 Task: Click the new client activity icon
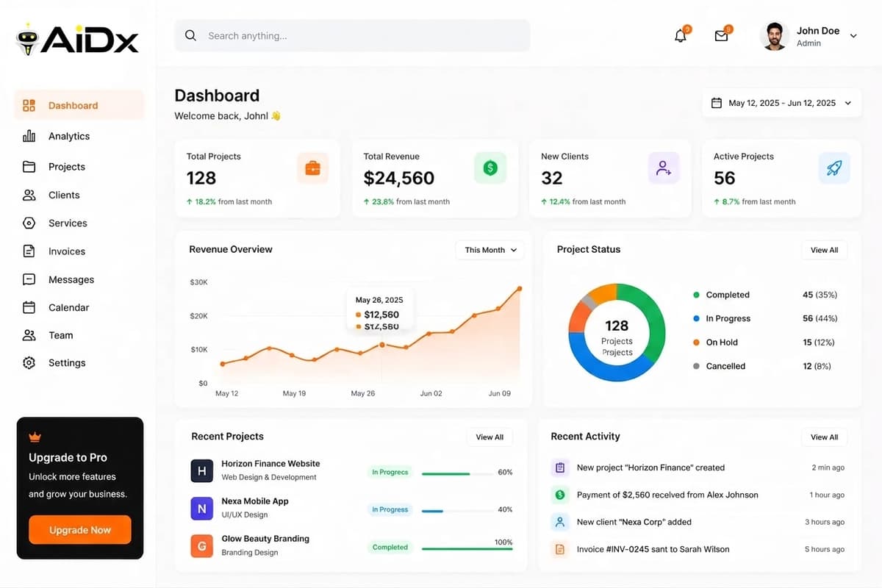pos(560,522)
